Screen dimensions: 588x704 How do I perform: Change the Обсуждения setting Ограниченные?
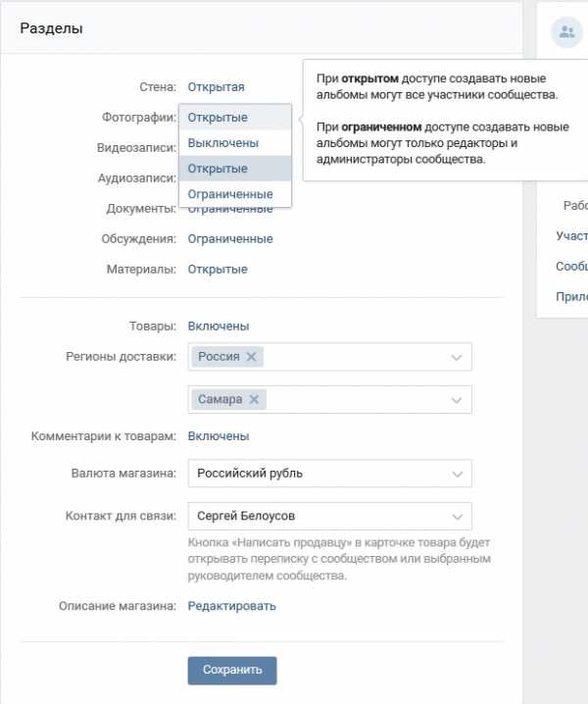[230, 239]
